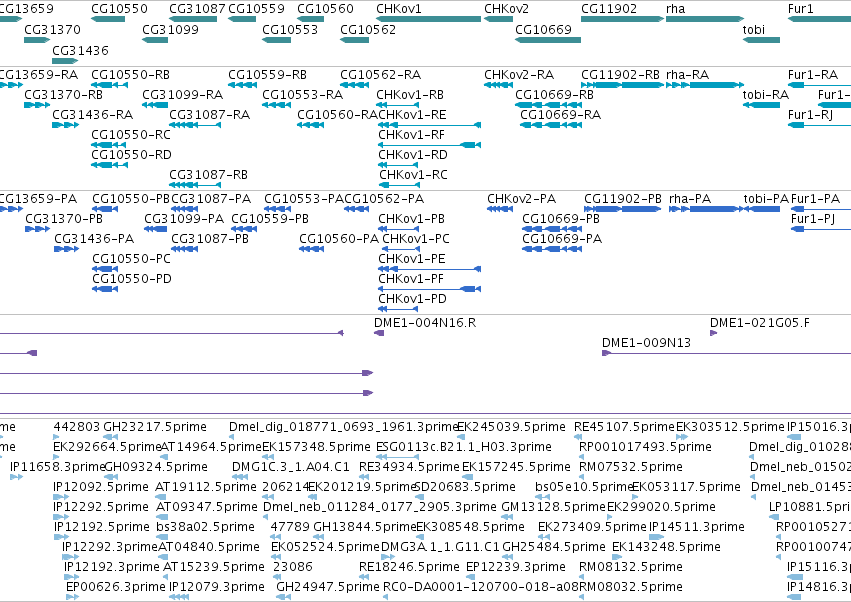Open protein CG10550-PD
Screen dimensions: 851x602
click(x=131, y=279)
